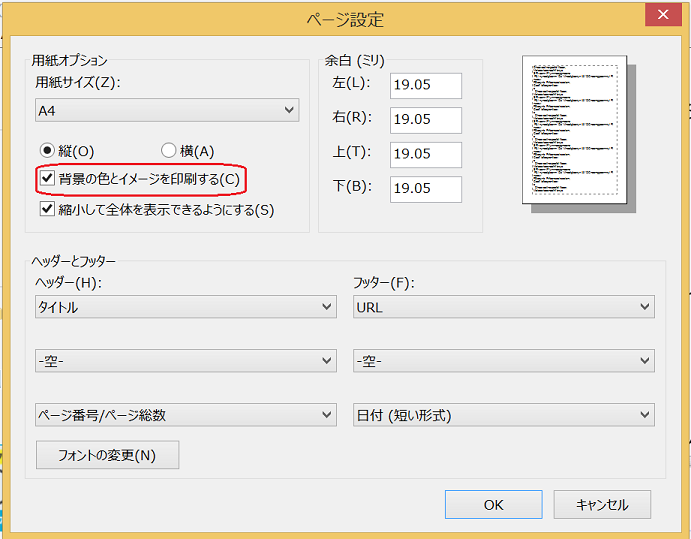691x539 pixels.
Task: Click the page preview thumbnail
Action: click(x=575, y=130)
